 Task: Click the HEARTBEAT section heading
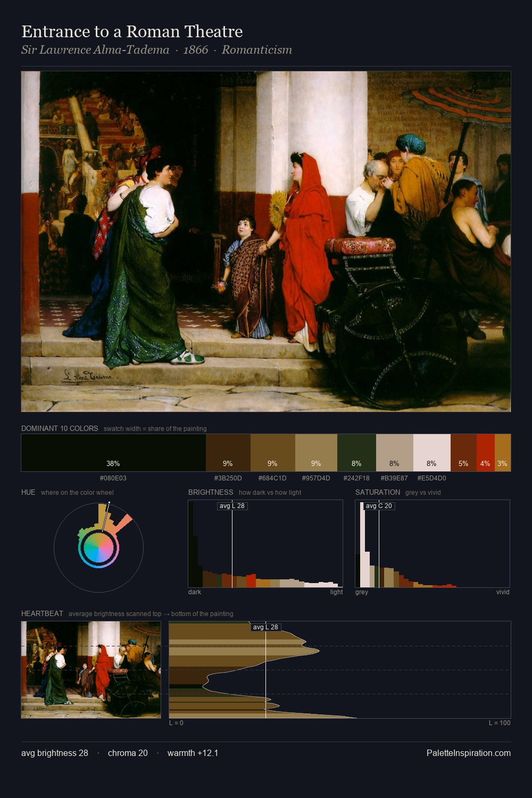(x=42, y=613)
